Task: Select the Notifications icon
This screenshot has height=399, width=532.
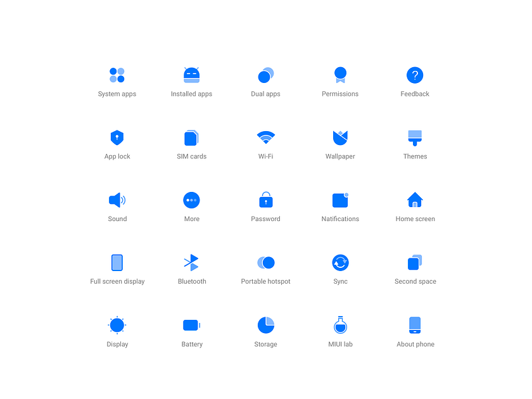Action: click(x=340, y=200)
